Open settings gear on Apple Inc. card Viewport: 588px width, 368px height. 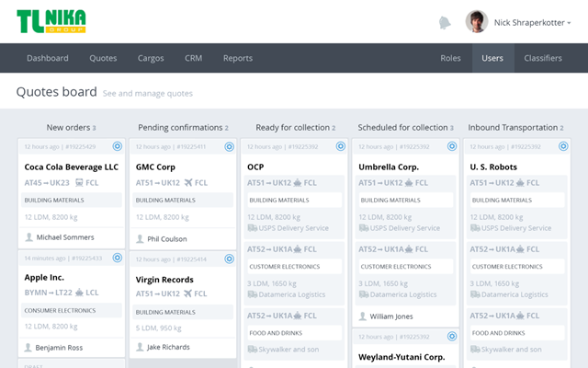coord(118,258)
